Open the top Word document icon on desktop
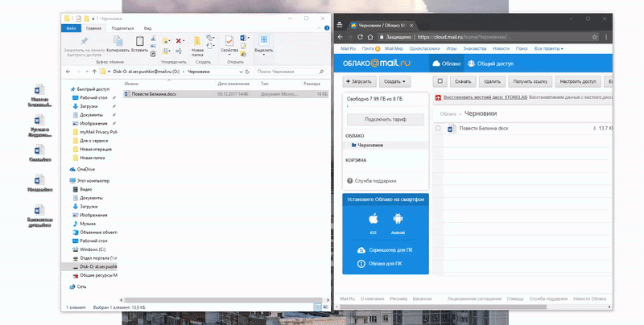The width and height of the screenshot is (644, 325). tap(39, 90)
